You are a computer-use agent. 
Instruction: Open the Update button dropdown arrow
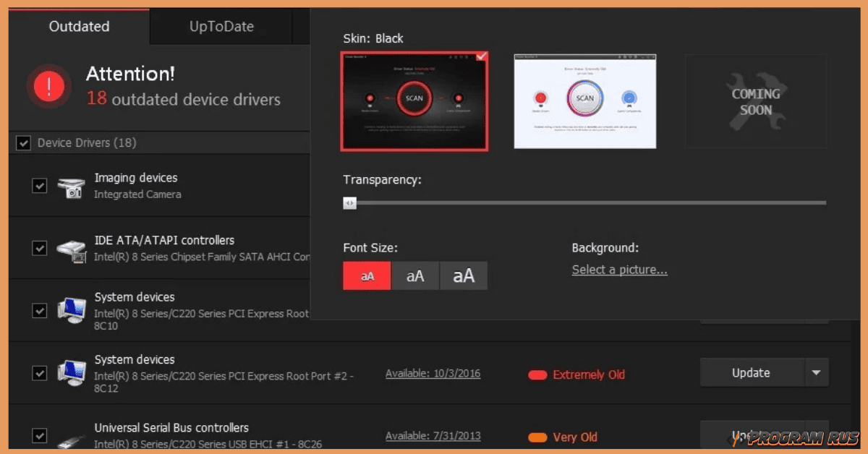(817, 372)
